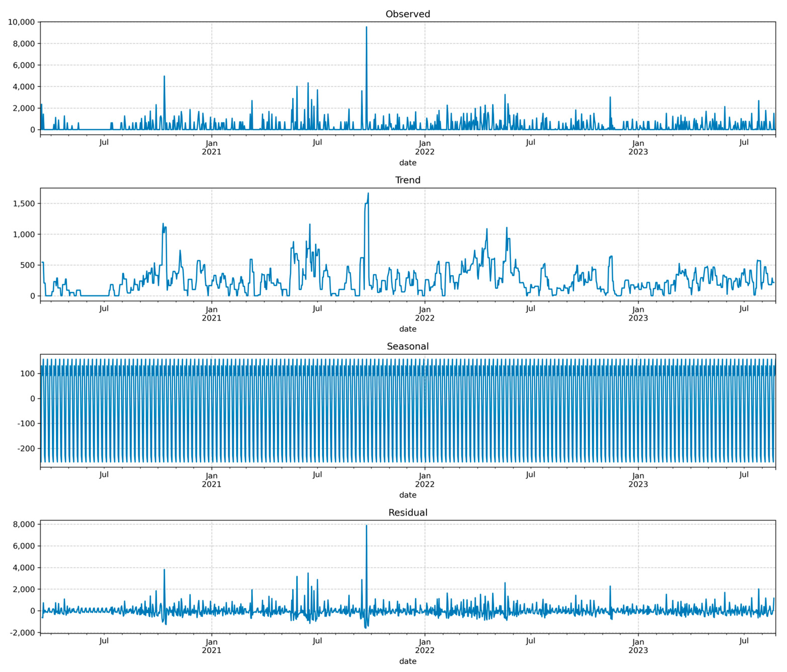This screenshot has height=672, width=787.
Task: Click the date axis label under Observed
Action: pos(408,163)
